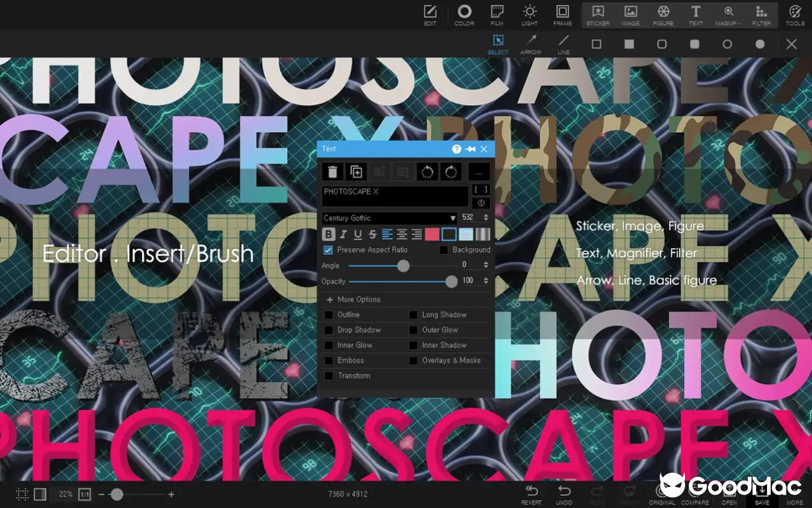Screen dimensions: 812x508
Task: Click the font size 532 stepper arrows
Action: coord(486,218)
